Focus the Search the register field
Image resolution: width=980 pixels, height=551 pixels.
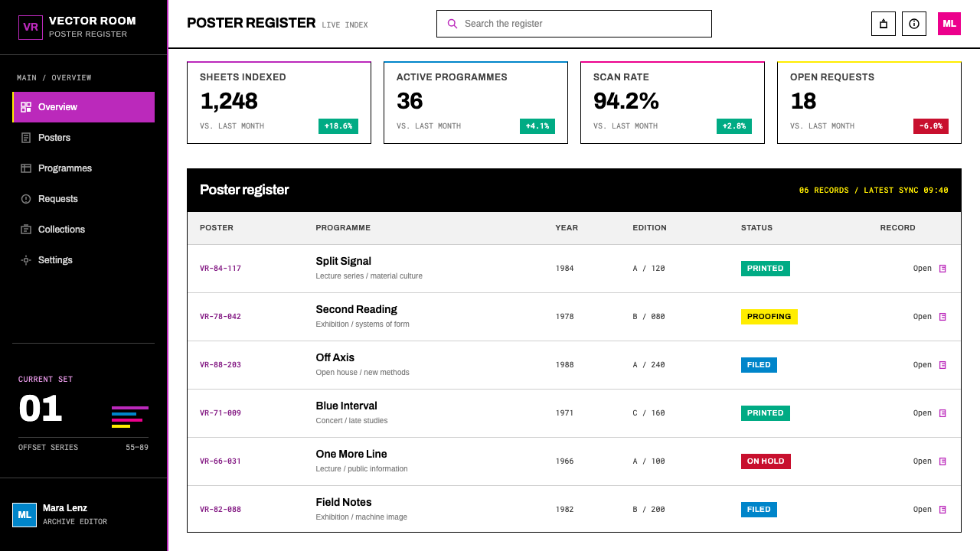tap(574, 24)
